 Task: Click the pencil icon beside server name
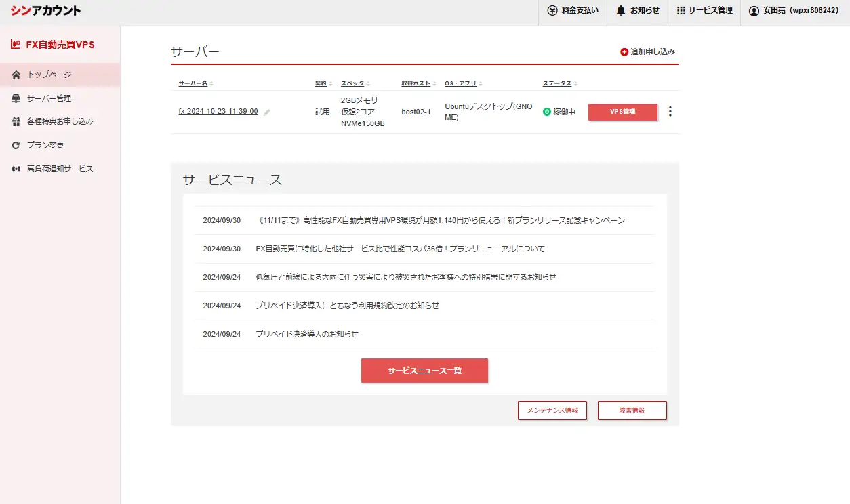coord(267,112)
